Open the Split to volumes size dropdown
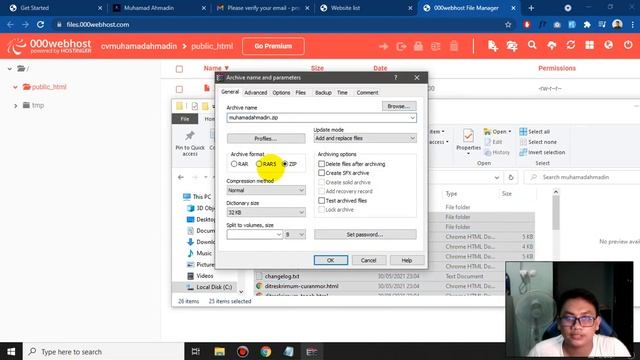The height and width of the screenshot is (360, 640). tap(278, 235)
